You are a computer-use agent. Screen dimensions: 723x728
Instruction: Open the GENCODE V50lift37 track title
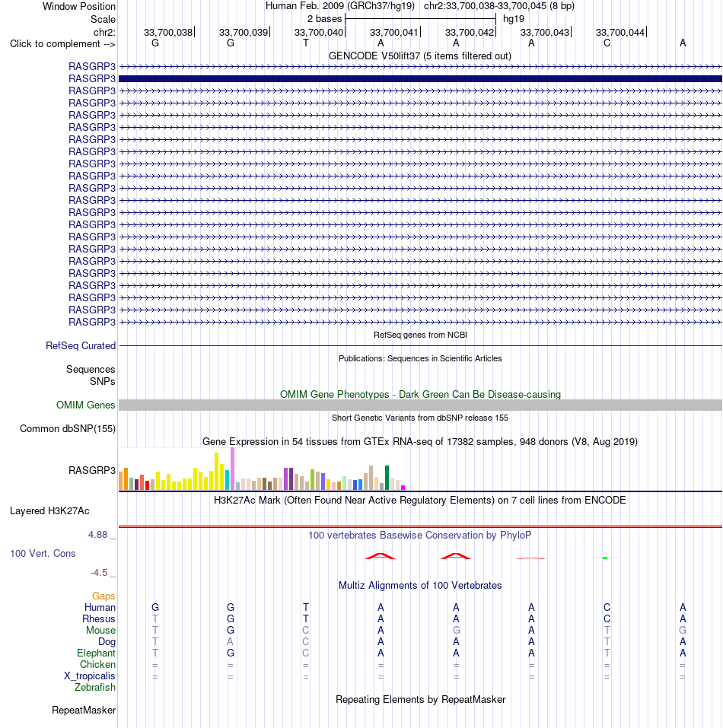pos(420,56)
